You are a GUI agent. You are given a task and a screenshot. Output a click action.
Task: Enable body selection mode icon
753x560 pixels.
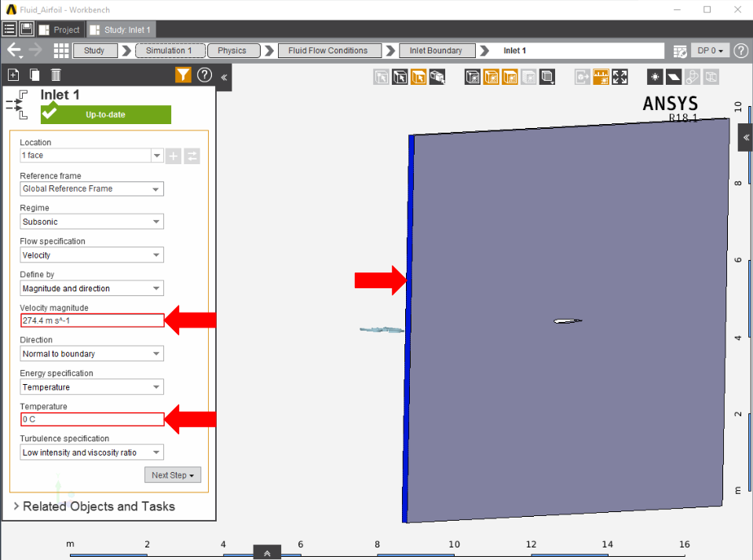(x=437, y=77)
